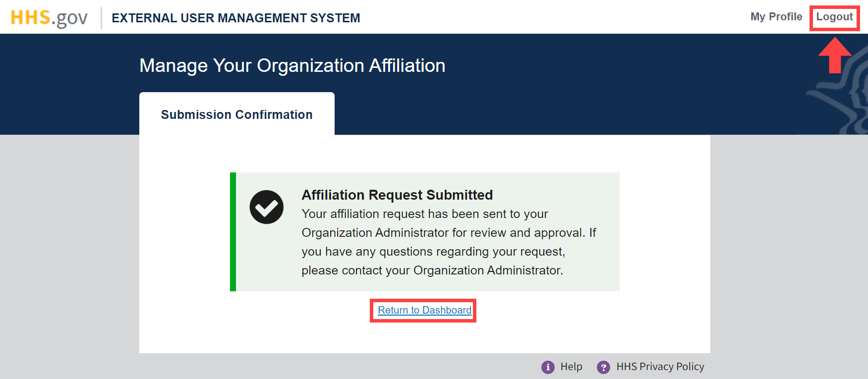This screenshot has height=379, width=868.
Task: Follow the Return to Dashboard link
Action: point(423,310)
